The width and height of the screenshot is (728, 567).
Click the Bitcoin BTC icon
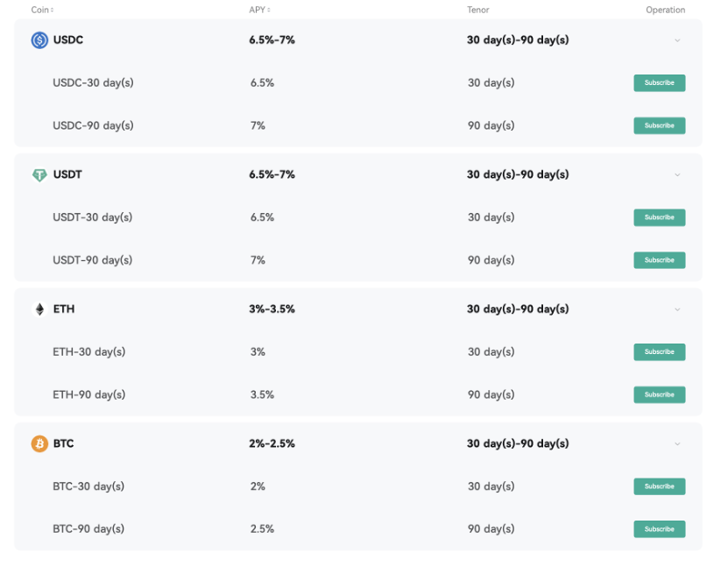tap(39, 443)
